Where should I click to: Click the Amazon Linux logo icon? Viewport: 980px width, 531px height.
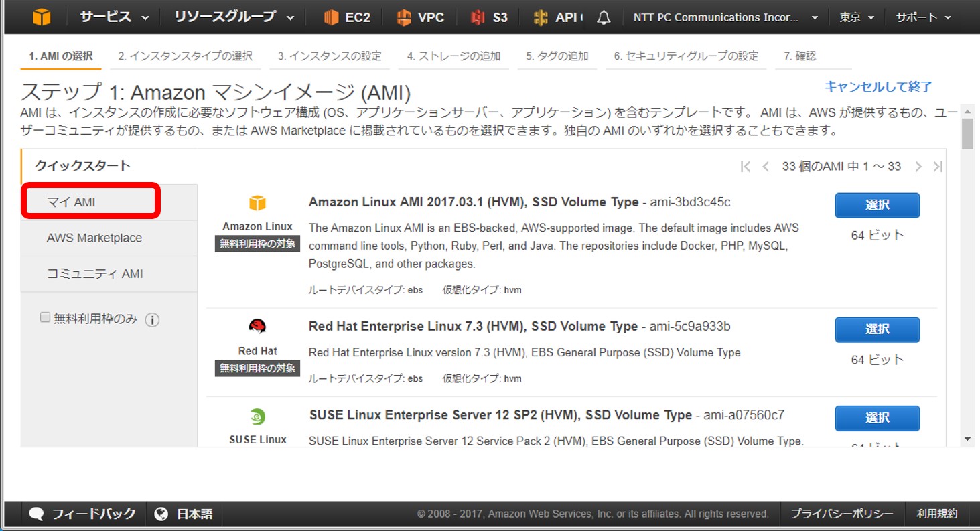(258, 203)
